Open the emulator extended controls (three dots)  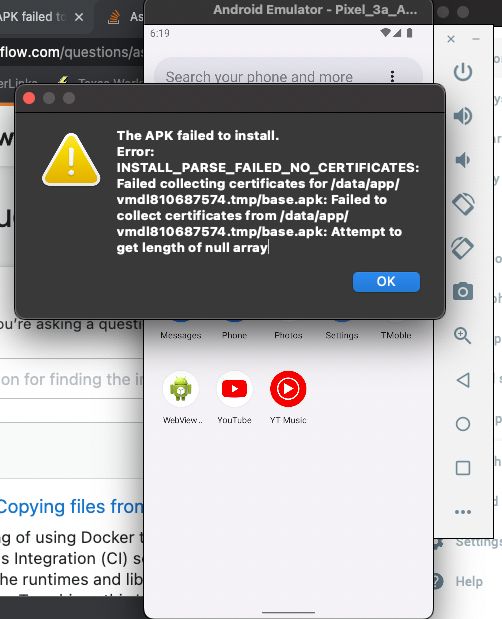[463, 512]
